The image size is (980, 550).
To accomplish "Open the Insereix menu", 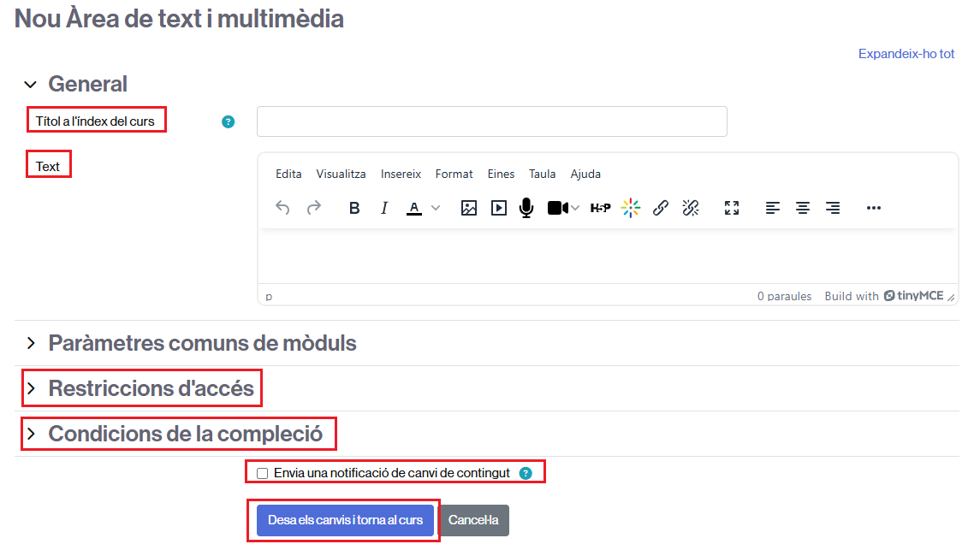I will tap(401, 174).
